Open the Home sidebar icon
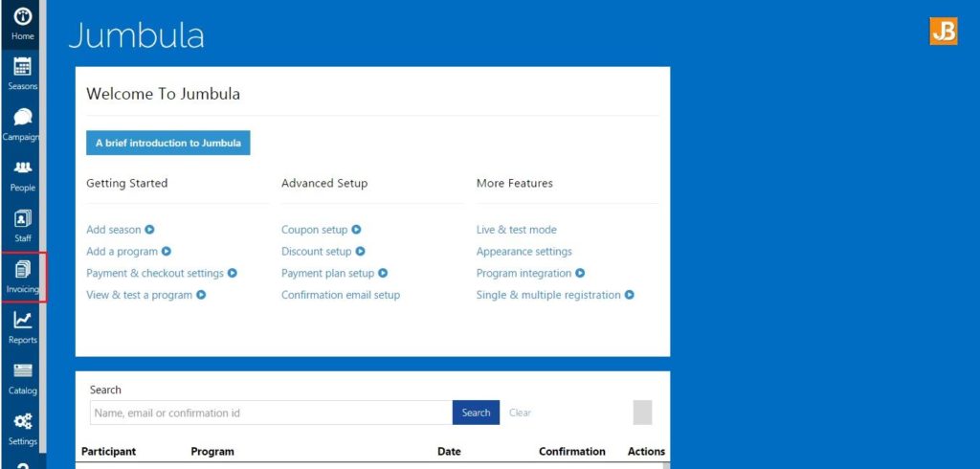Viewport: 980px width, 469px height. coord(23,24)
